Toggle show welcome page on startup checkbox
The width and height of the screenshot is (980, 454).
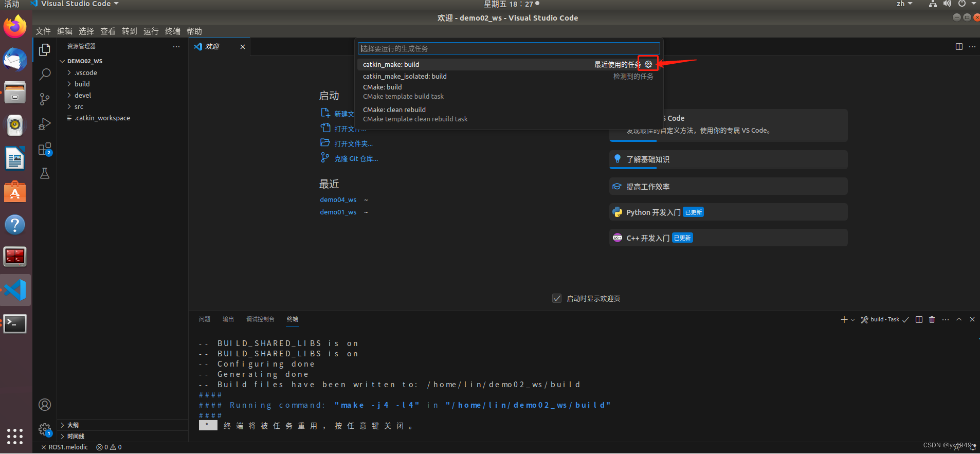click(x=557, y=298)
